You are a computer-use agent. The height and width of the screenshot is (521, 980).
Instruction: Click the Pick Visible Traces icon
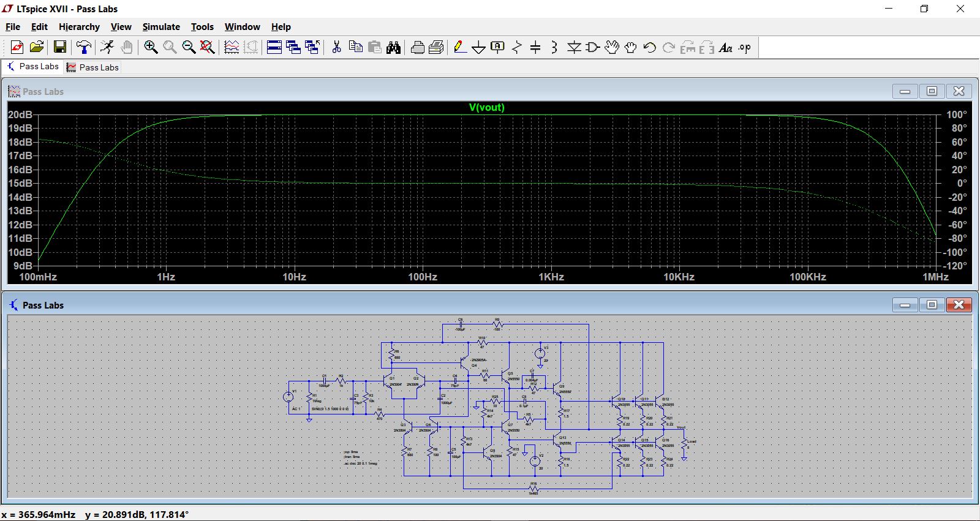click(232, 47)
